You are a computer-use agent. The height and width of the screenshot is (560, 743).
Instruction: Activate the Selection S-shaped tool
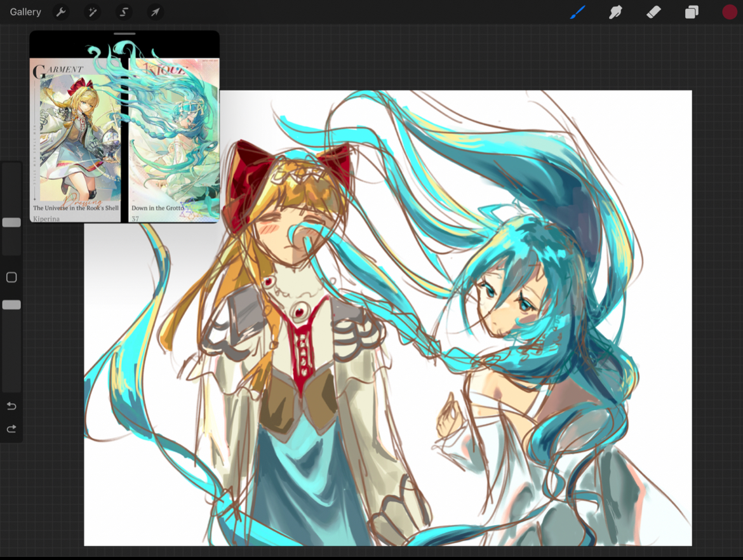(x=124, y=12)
